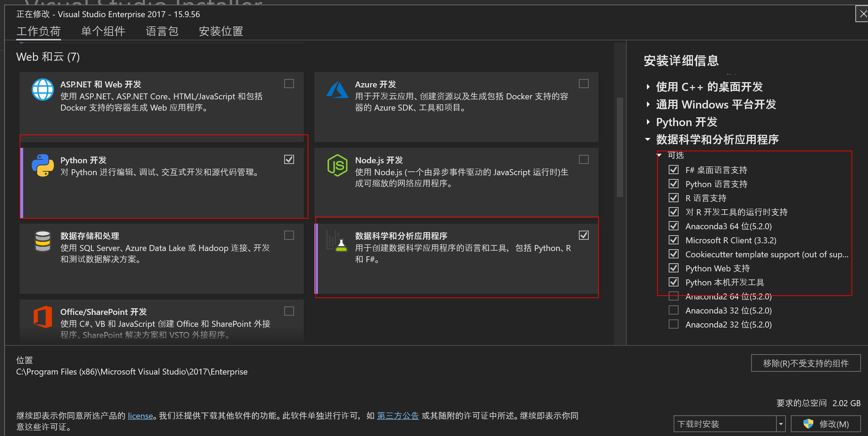Click the Node.js hexagon icon
Image resolution: width=868 pixels, height=436 pixels.
338,165
